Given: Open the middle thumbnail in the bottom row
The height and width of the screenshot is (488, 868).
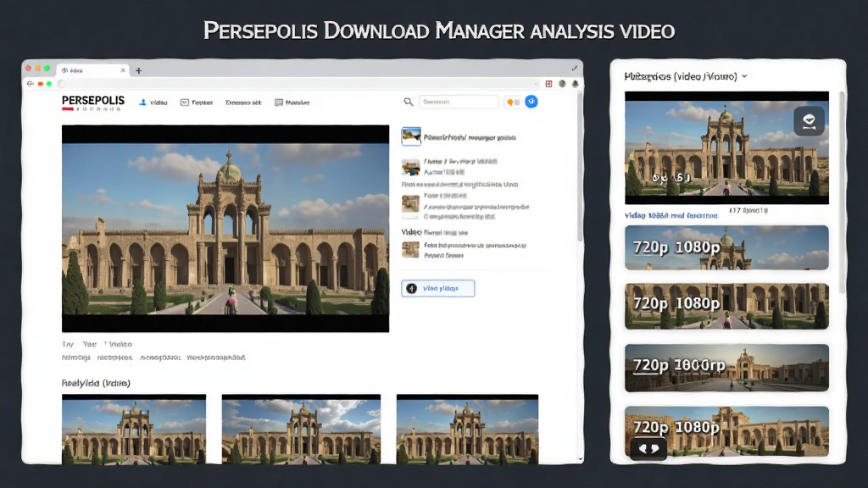Looking at the screenshot, I should [301, 429].
